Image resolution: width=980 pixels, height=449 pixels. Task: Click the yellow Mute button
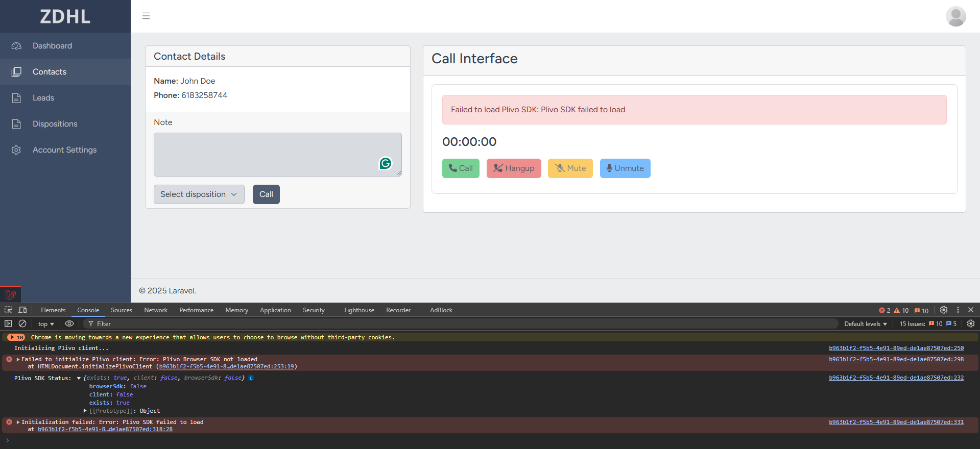[x=570, y=168]
